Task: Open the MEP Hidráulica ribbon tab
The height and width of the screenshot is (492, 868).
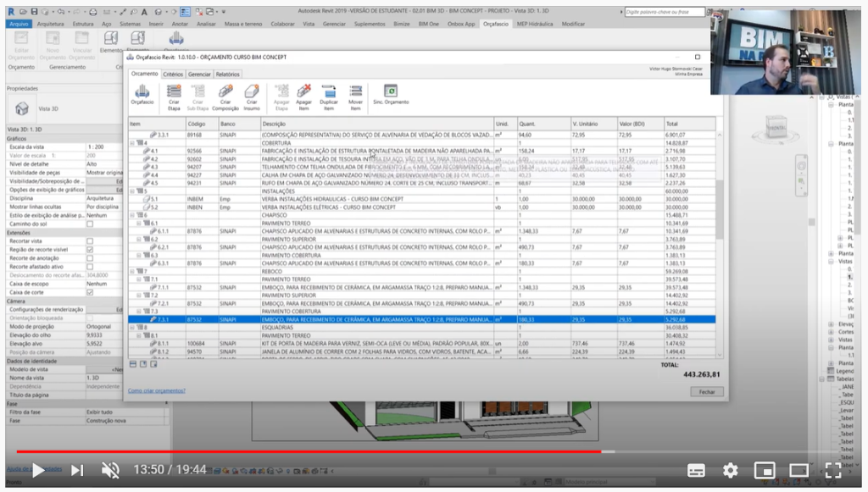Action: pyautogui.click(x=535, y=24)
